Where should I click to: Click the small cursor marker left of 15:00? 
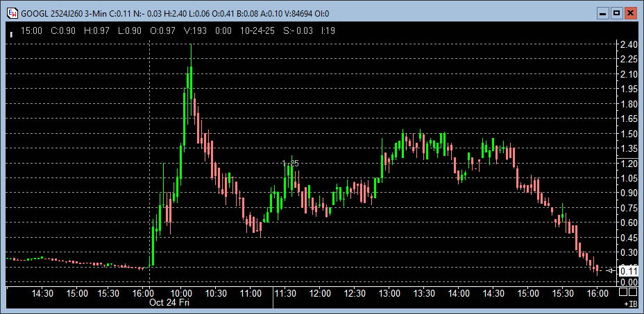(10, 33)
